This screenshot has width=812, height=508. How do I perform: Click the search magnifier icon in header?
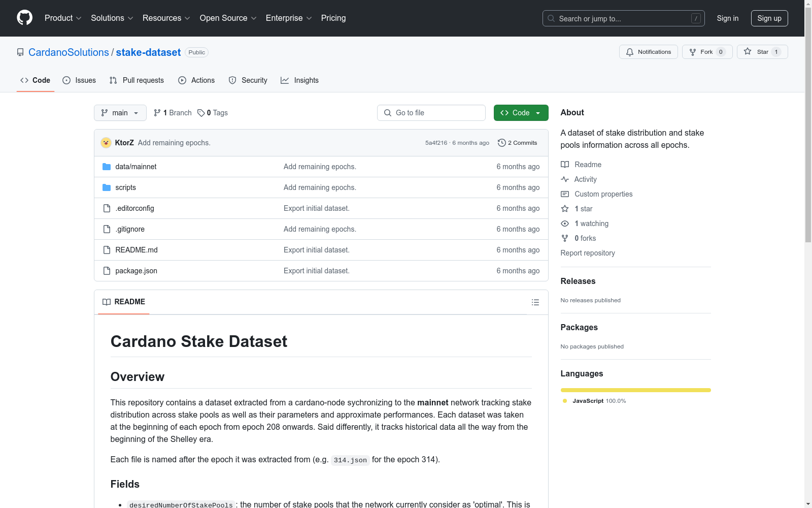[551, 18]
